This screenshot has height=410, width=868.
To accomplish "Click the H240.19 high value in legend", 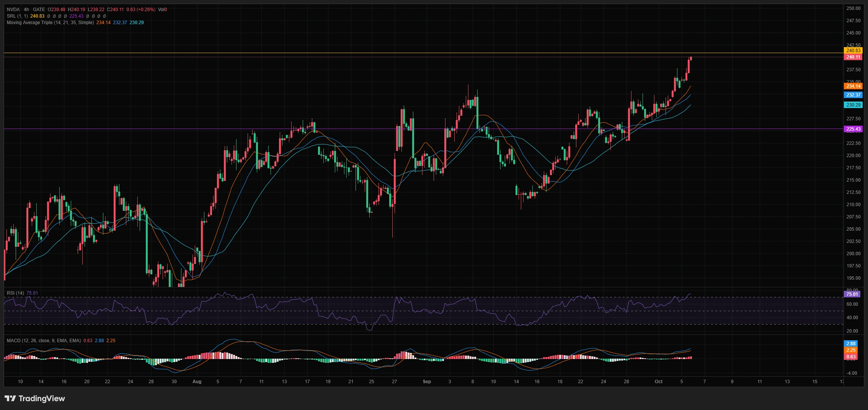I will (x=77, y=10).
